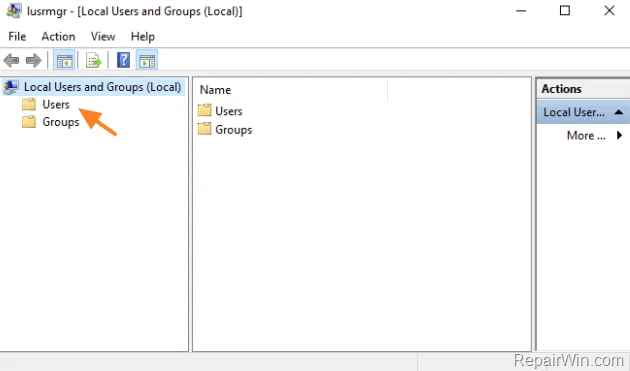Open the File menu
Screen dimensions: 630x371
pos(17,37)
